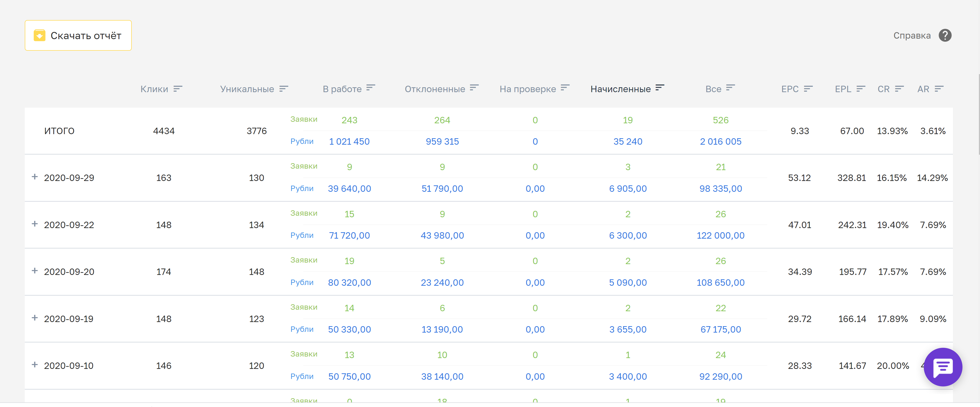The image size is (980, 407).
Task: Sort by the Все column icon
Action: pyautogui.click(x=730, y=88)
